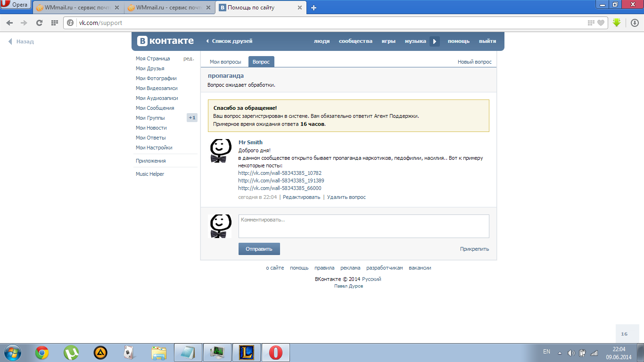This screenshot has height=362, width=644.
Task: Open the "Мои вопросы" tab
Action: 225,62
